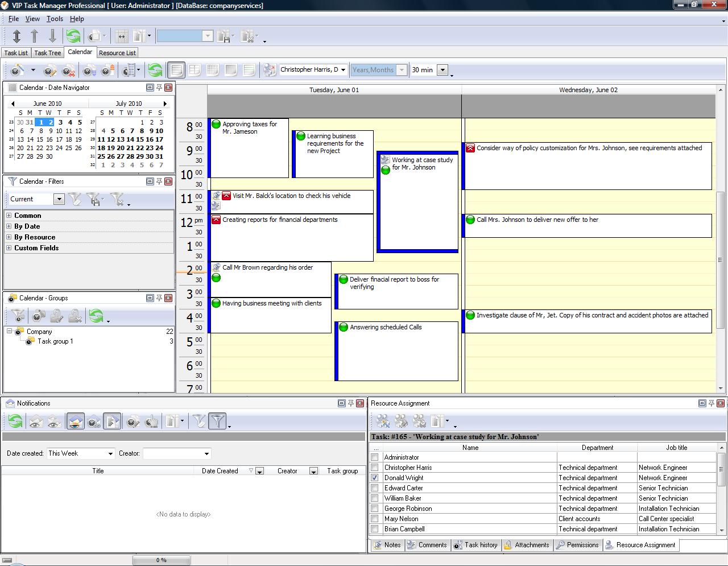Open the 30 min time scale dropdown

[x=443, y=70]
